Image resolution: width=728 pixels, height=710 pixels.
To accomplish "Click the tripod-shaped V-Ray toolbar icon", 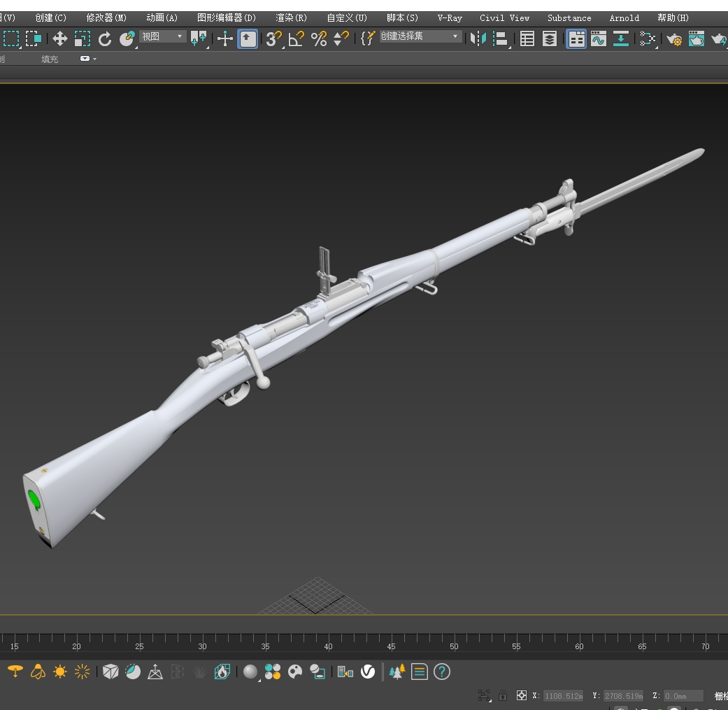I will [155, 672].
